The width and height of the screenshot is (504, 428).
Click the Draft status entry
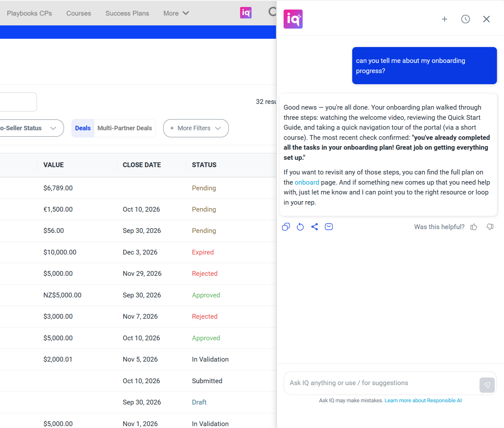(199, 402)
